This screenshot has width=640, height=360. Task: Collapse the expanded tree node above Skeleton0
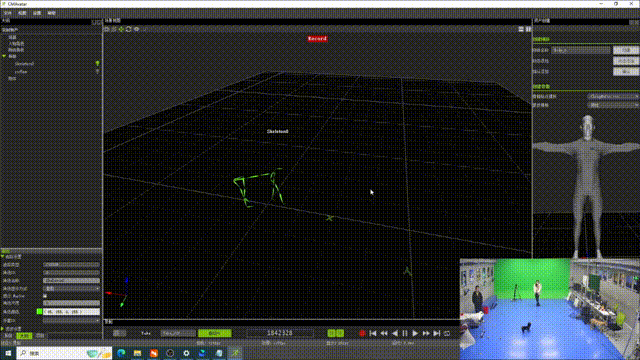click(x=4, y=56)
